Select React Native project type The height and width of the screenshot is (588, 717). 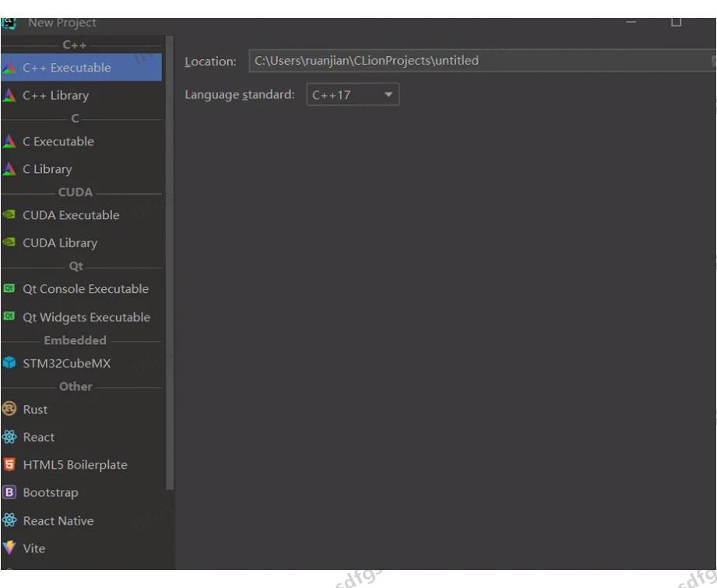(x=82, y=521)
